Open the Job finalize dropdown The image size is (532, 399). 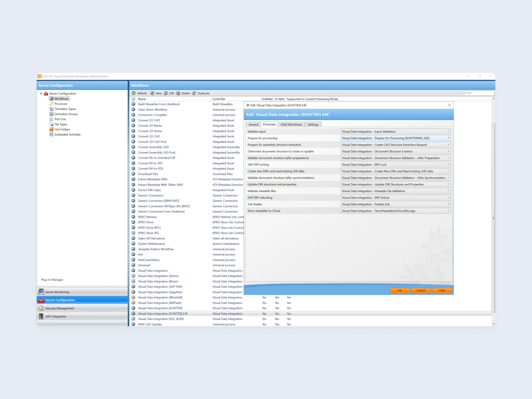coord(396,204)
